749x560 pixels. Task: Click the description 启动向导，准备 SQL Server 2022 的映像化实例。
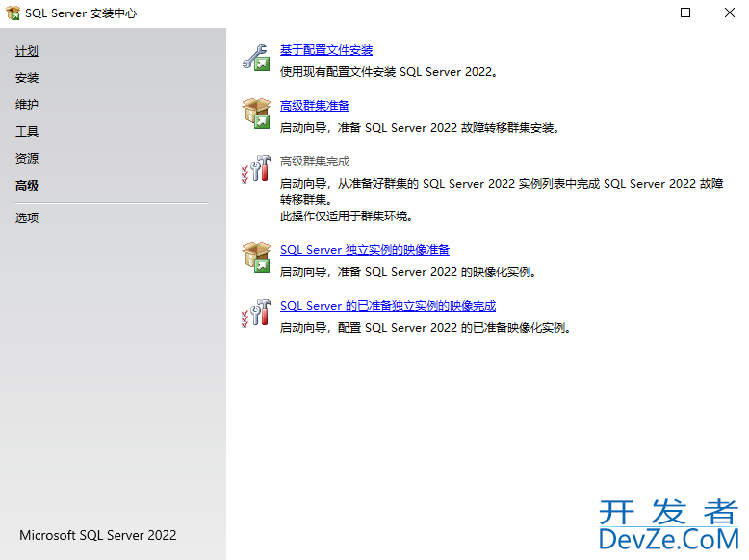click(x=407, y=272)
